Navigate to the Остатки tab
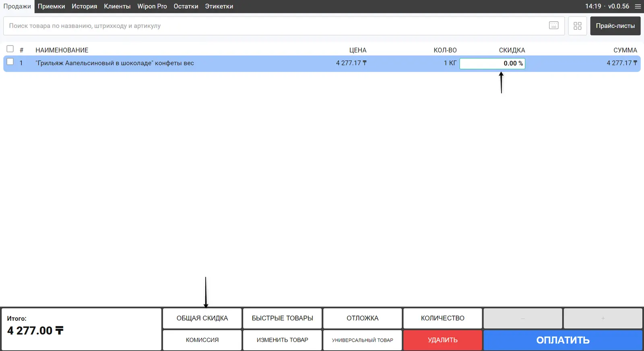This screenshot has height=351, width=644. click(186, 6)
